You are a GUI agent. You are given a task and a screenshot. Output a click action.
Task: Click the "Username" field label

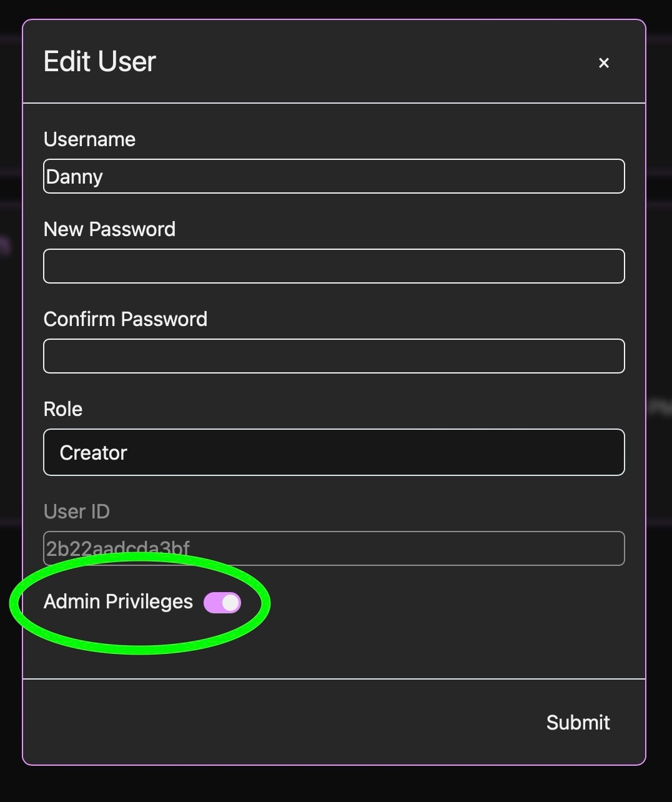(89, 139)
